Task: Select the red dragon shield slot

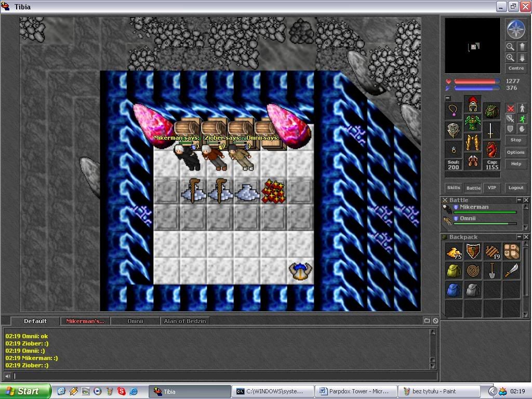Action: coord(491,150)
